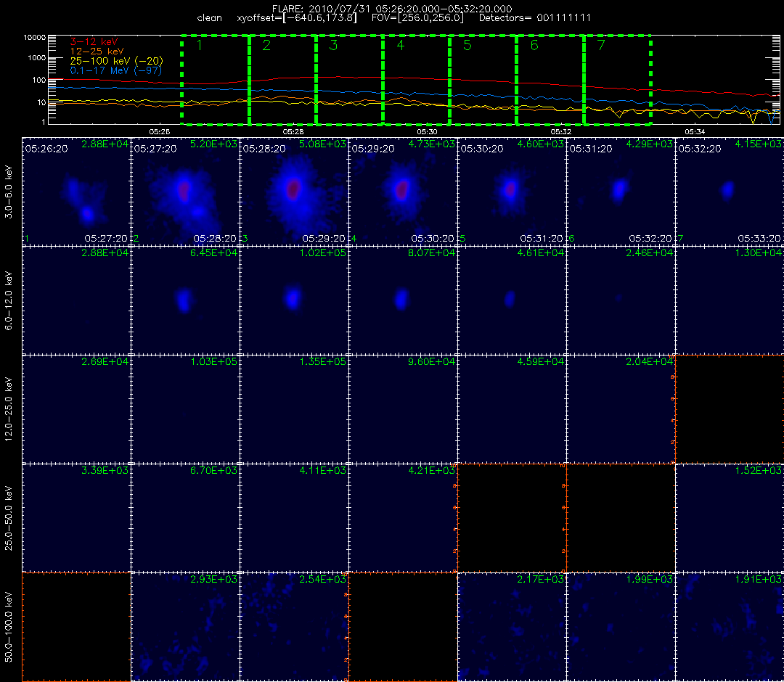Open the 3.0-6.0 keV image at 05:27:20
This screenshot has width=784, height=682.
click(x=186, y=192)
